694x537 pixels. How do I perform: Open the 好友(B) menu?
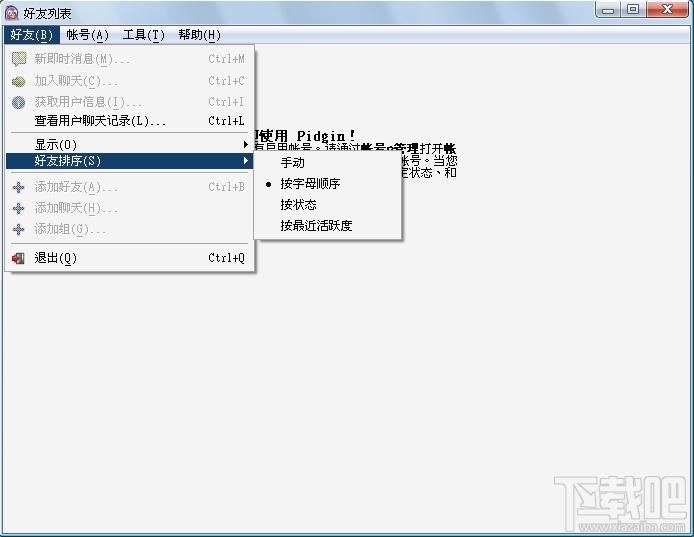pyautogui.click(x=31, y=35)
